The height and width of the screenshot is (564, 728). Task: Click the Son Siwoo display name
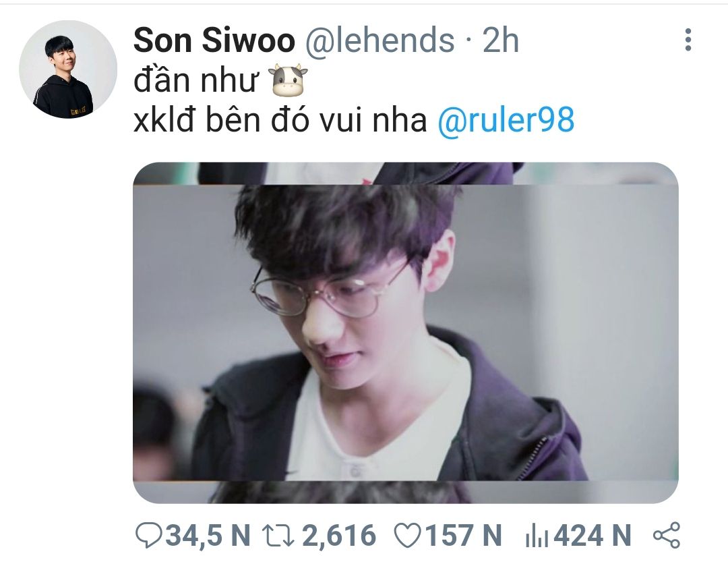[214, 40]
